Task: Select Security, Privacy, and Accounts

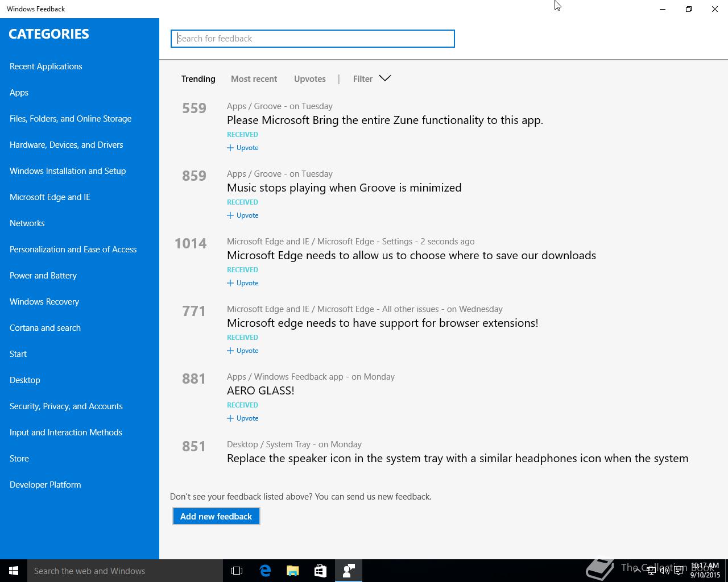Action: pyautogui.click(x=66, y=406)
